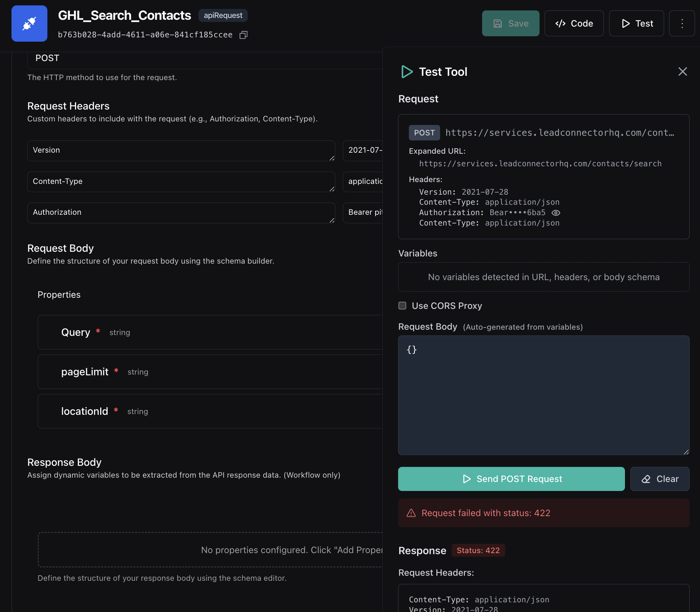Open the Code view
This screenshot has width=700, height=612.
(574, 24)
